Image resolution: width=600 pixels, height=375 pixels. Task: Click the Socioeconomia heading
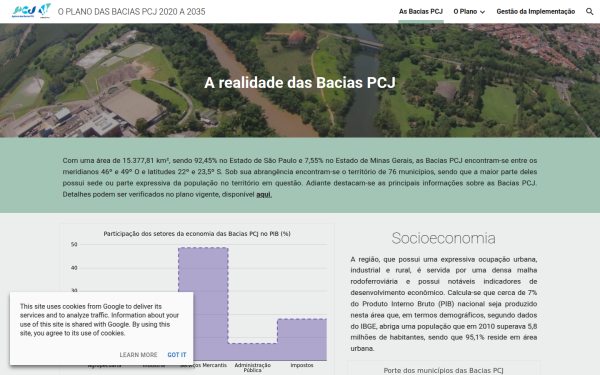[x=443, y=238]
